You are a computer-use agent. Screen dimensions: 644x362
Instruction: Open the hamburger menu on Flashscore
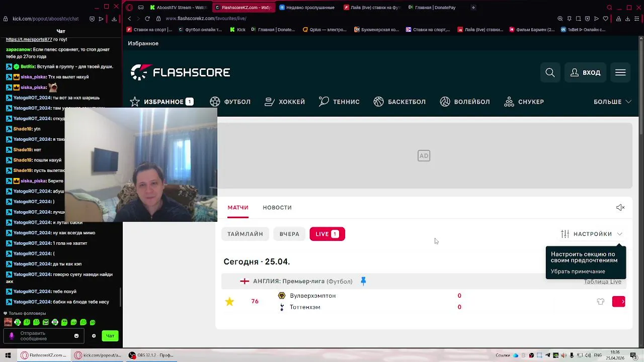tap(620, 72)
